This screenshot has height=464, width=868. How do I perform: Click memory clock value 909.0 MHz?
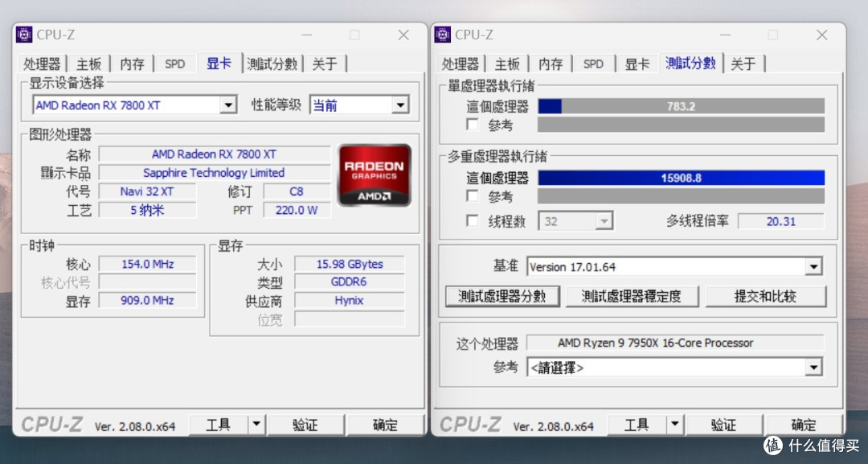(147, 300)
